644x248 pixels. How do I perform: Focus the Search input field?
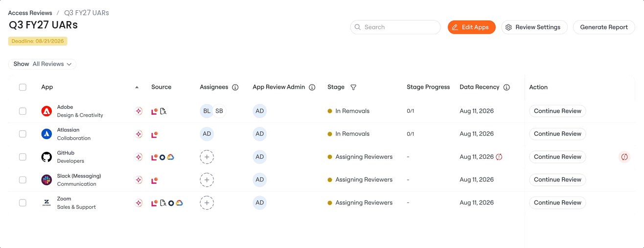pos(395,27)
